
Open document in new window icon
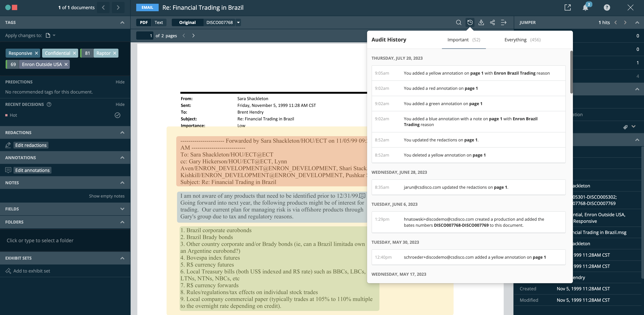point(567,7)
